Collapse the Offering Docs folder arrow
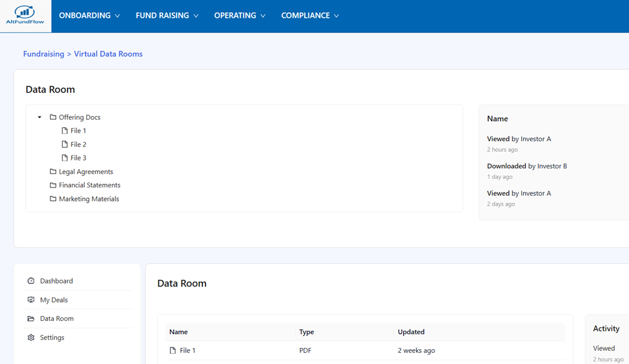629x364 pixels. [x=39, y=117]
